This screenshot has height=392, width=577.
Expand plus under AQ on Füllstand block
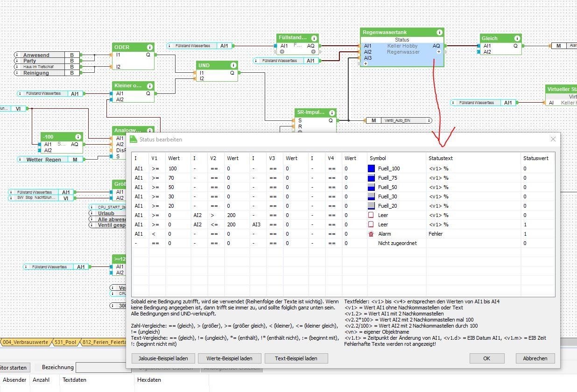coord(313,52)
